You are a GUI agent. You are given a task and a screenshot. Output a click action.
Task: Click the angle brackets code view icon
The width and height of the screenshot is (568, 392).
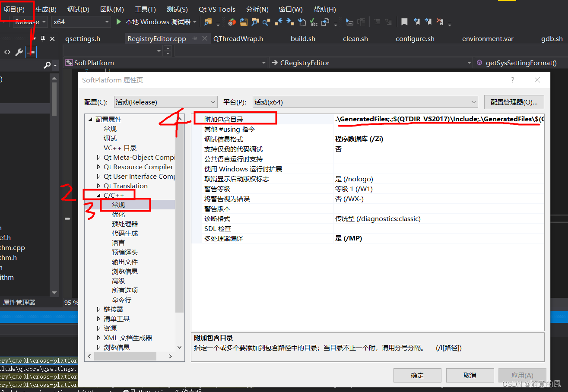[x=7, y=52]
